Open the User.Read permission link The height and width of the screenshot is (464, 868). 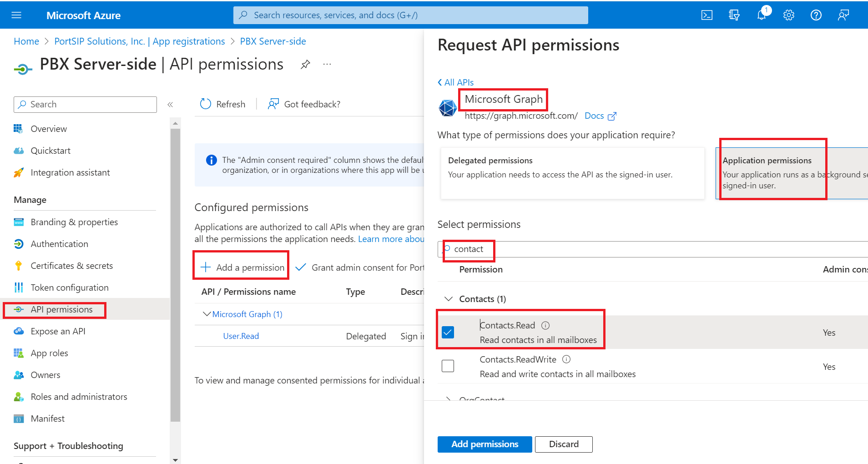pos(241,336)
